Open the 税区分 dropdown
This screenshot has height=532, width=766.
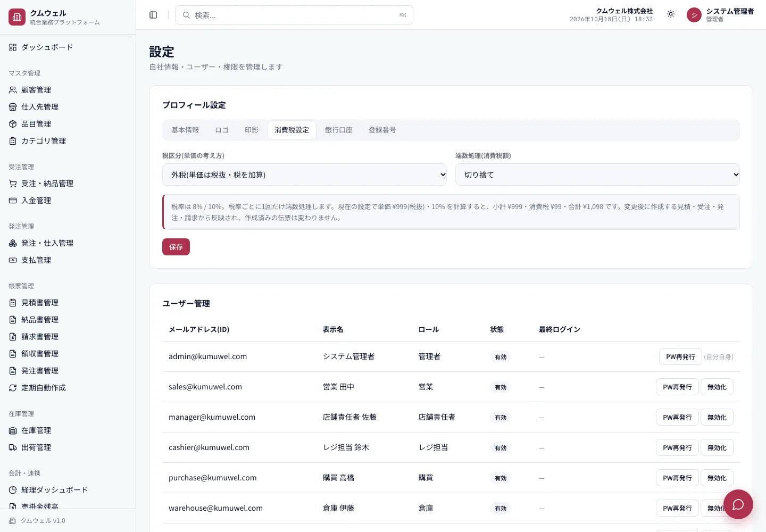(304, 174)
